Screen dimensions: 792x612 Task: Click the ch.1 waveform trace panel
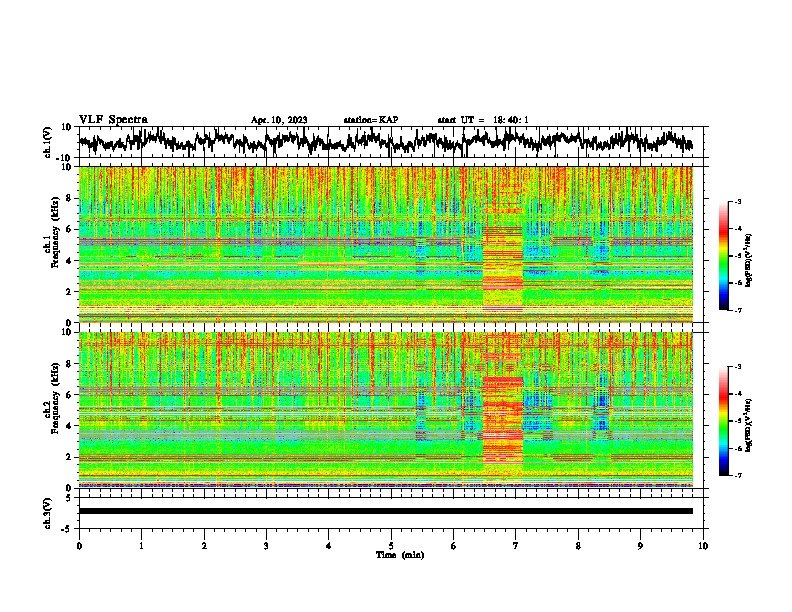(393, 142)
